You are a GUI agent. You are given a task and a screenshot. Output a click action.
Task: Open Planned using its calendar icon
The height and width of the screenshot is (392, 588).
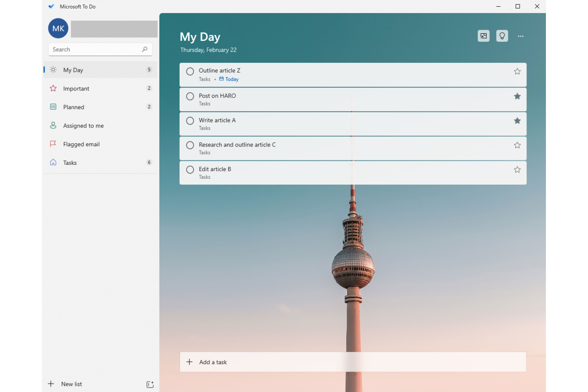(53, 107)
